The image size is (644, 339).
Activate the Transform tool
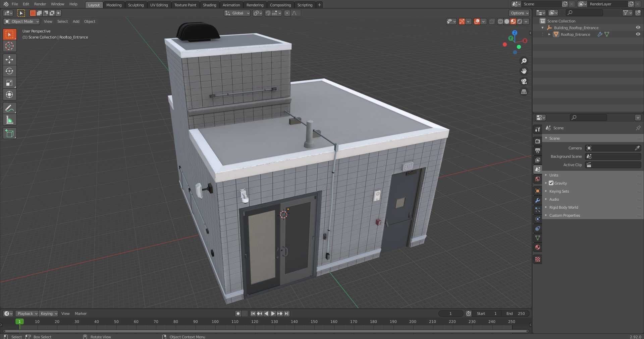9,94
